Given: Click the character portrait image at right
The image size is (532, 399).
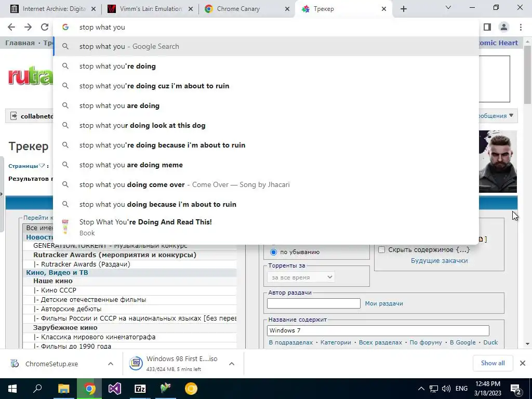Looking at the screenshot, I should [498, 162].
